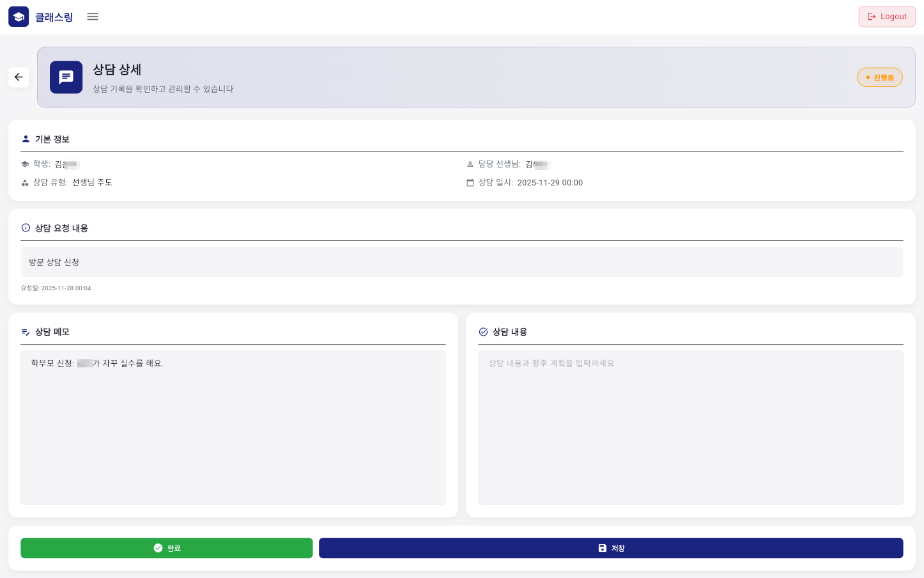Click the category icon next to 상담 유형
The width and height of the screenshot is (924, 578).
click(x=25, y=183)
